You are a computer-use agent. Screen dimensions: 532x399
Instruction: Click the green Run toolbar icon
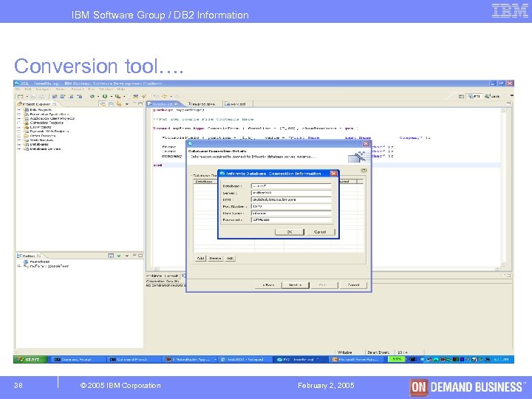[x=105, y=97]
